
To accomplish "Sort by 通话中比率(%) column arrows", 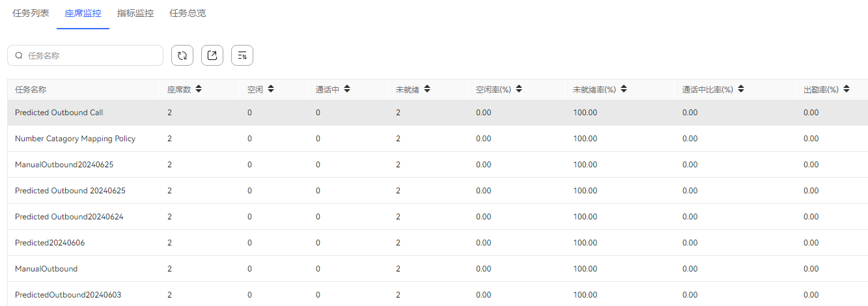I will (741, 89).
